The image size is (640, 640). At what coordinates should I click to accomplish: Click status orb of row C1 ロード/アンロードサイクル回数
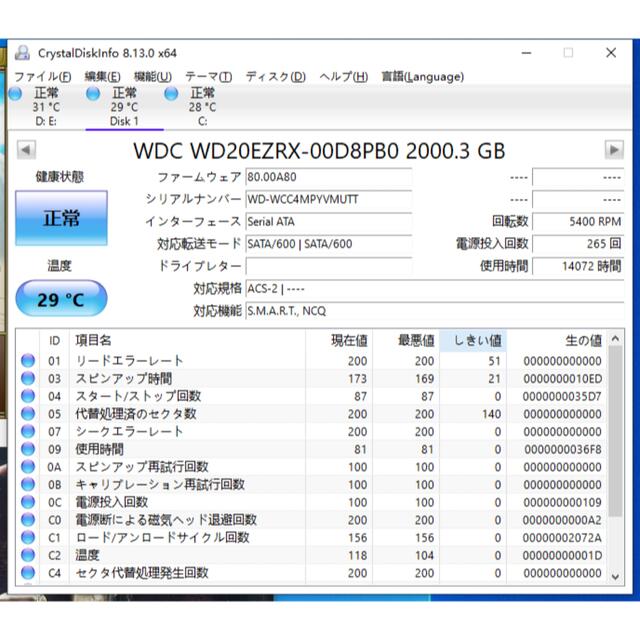(x=28, y=537)
